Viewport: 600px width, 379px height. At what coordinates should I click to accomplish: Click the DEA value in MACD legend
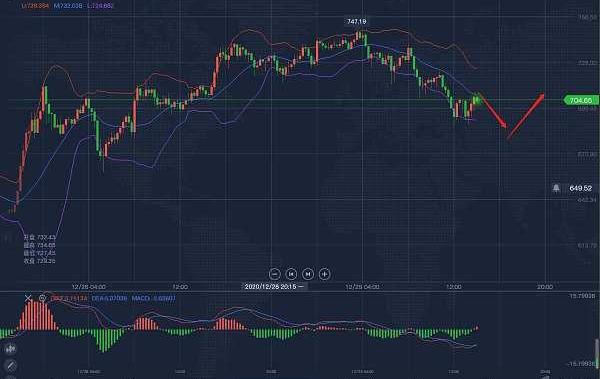click(109, 298)
